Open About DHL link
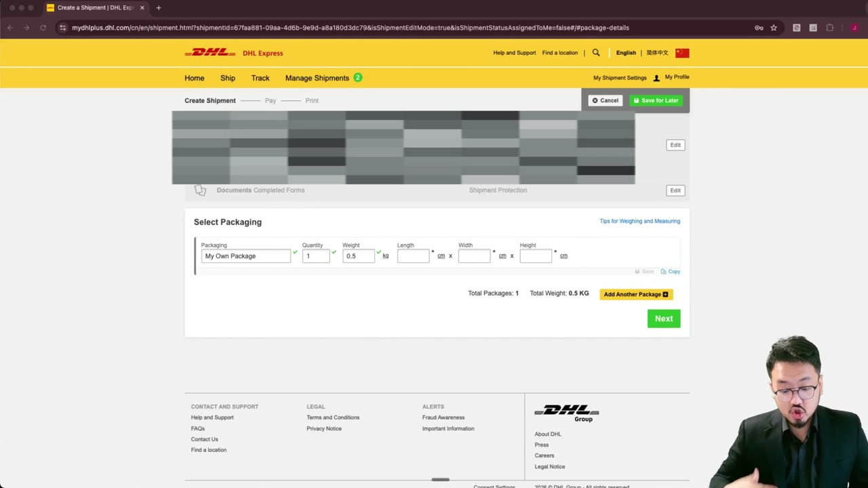 [x=548, y=434]
